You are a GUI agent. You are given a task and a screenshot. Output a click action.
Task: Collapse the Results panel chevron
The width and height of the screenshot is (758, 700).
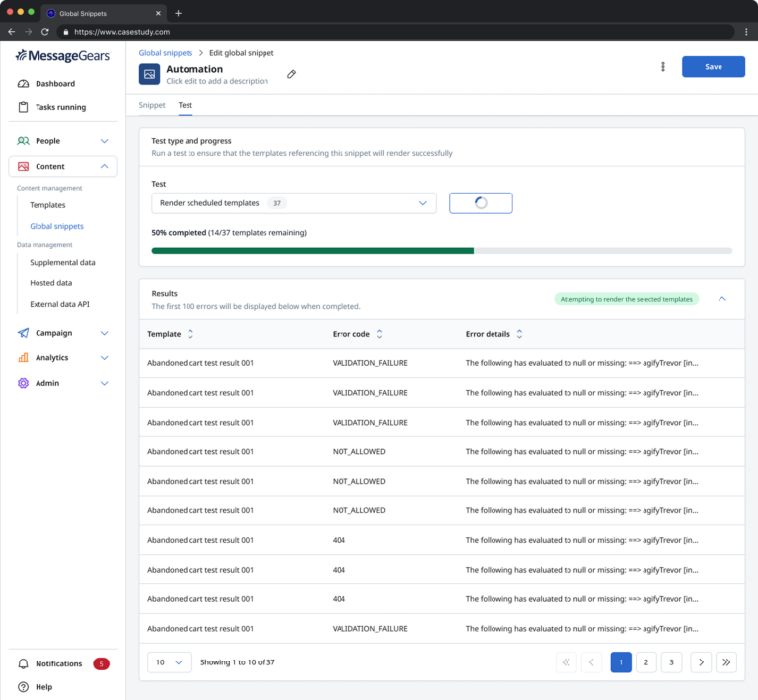point(721,298)
